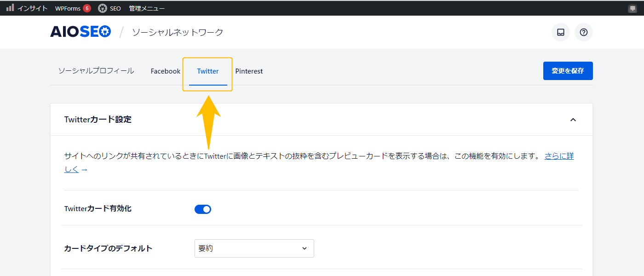Click the Twitterカード有効化 label
644x276 pixels.
click(x=98, y=209)
